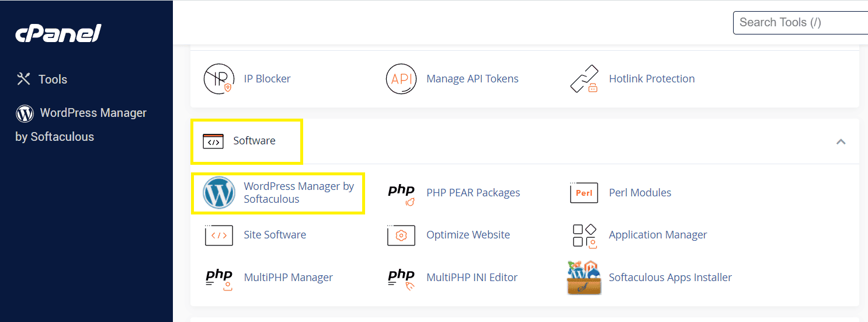Screen dimensions: 868x322
Task: Open MultiPHP INI Editor link
Action: coord(472,278)
